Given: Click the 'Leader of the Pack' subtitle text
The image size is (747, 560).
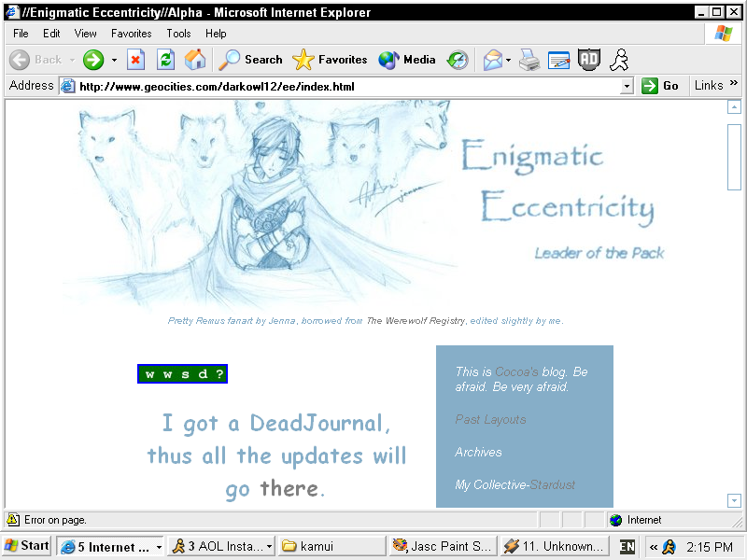Looking at the screenshot, I should 599,253.
